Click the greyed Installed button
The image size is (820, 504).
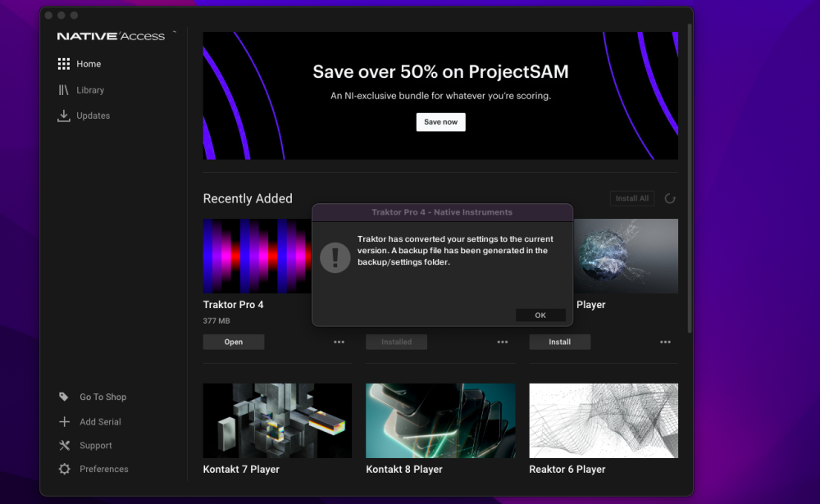396,342
